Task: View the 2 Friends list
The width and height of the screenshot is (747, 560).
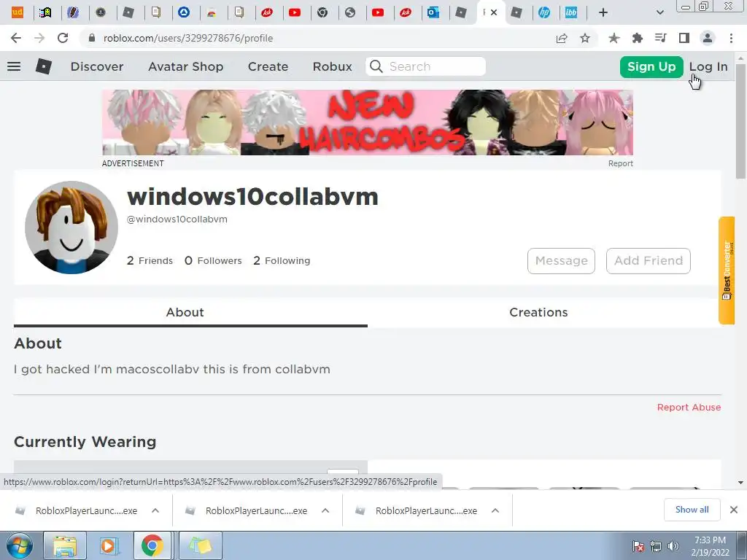Action: click(150, 260)
